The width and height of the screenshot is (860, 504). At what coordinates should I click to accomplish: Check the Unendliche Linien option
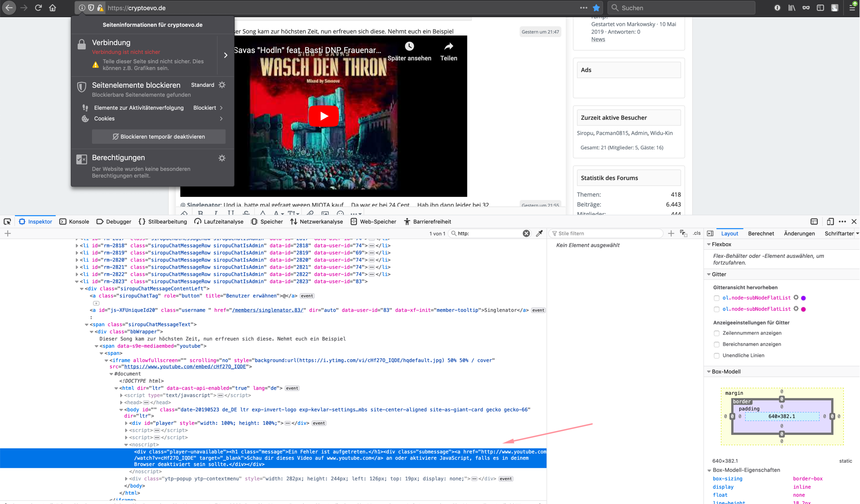pos(716,356)
